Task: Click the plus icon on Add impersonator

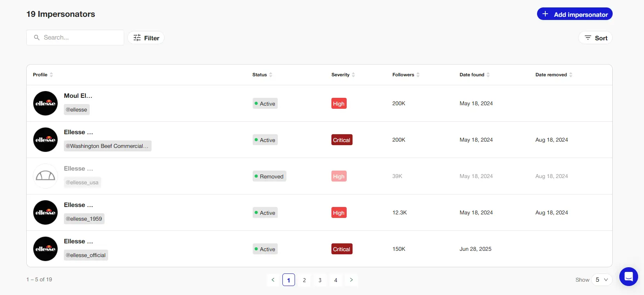Action: pos(545,14)
